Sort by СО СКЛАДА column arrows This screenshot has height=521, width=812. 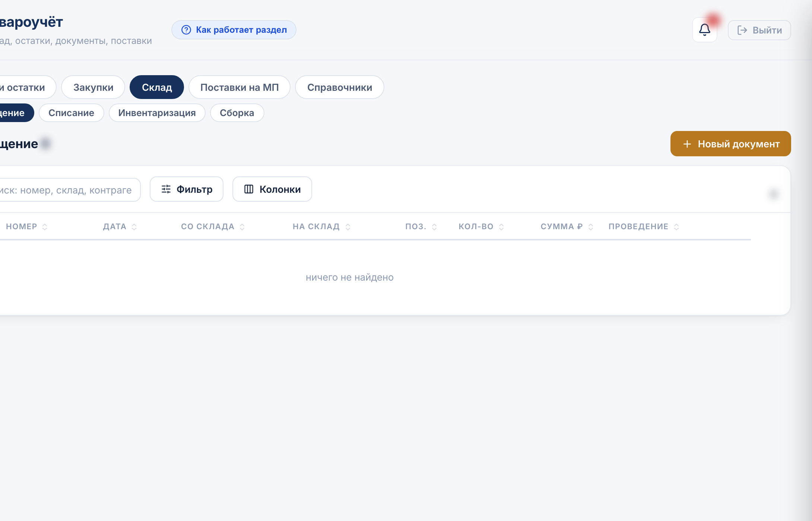[242, 227]
